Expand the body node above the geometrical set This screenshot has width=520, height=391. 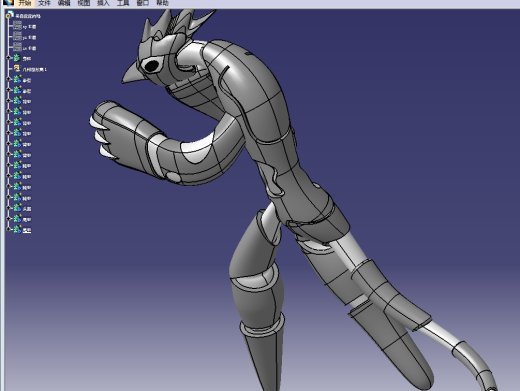(9, 58)
